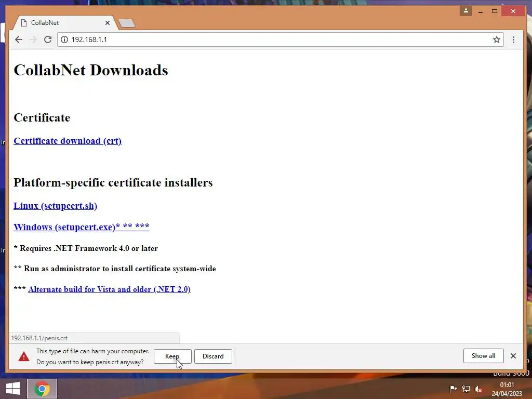This screenshot has width=532, height=399.
Task: Click the address bar showing 192.168.1.1
Action: (280, 39)
